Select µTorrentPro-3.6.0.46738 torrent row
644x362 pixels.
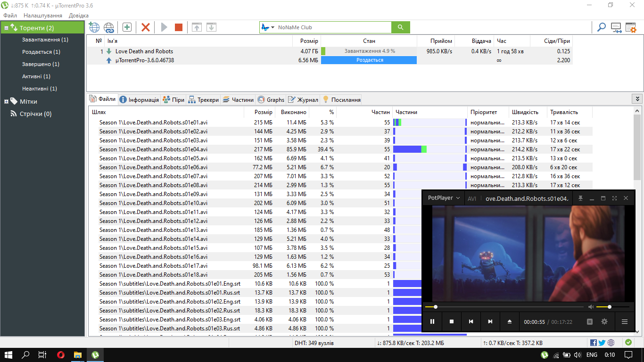point(329,60)
